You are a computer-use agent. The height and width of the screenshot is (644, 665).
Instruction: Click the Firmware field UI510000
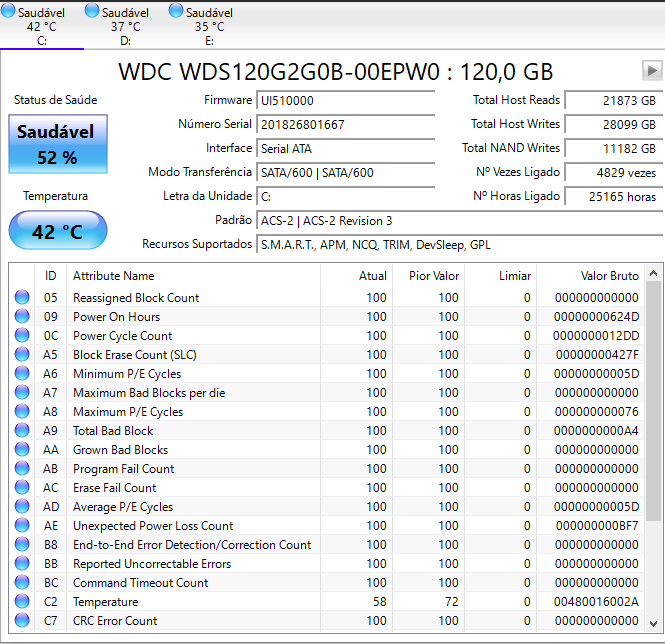tap(346, 101)
